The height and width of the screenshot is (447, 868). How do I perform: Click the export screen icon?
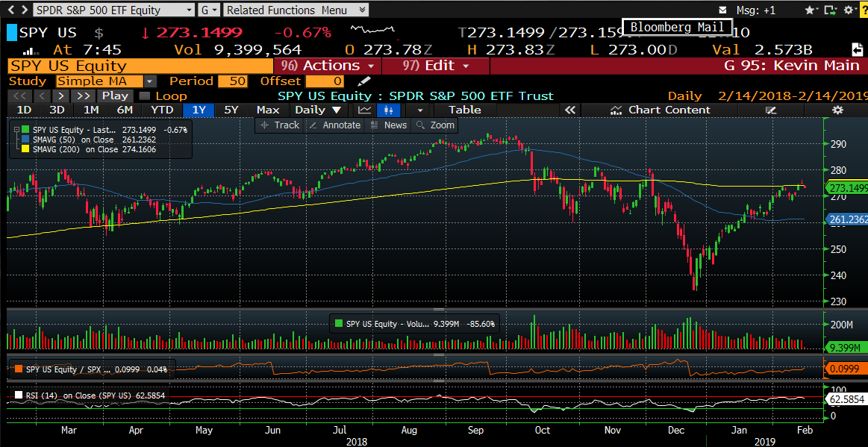[x=830, y=10]
